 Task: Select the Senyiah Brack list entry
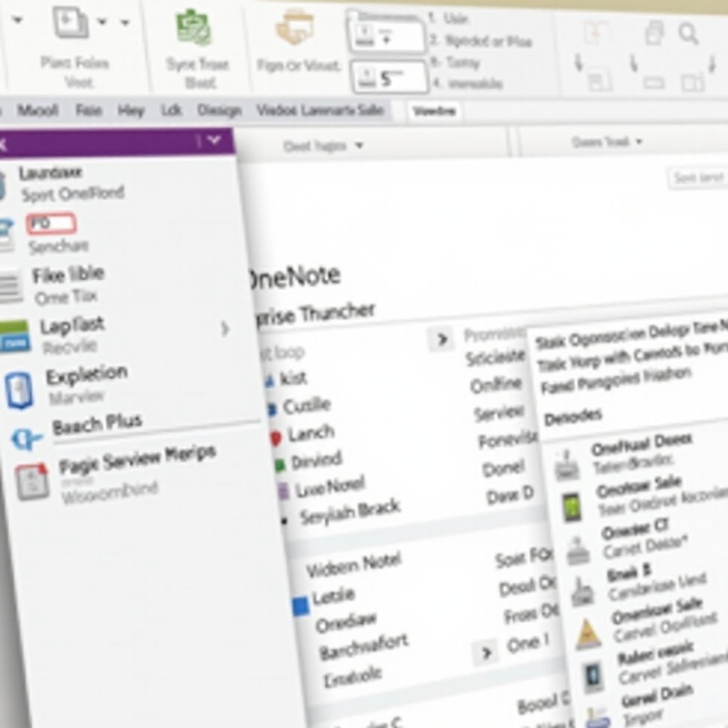tap(349, 511)
